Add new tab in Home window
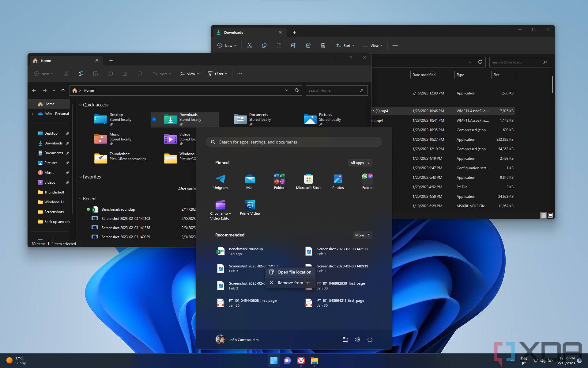Viewport: 588px width, 368px height. click(111, 60)
